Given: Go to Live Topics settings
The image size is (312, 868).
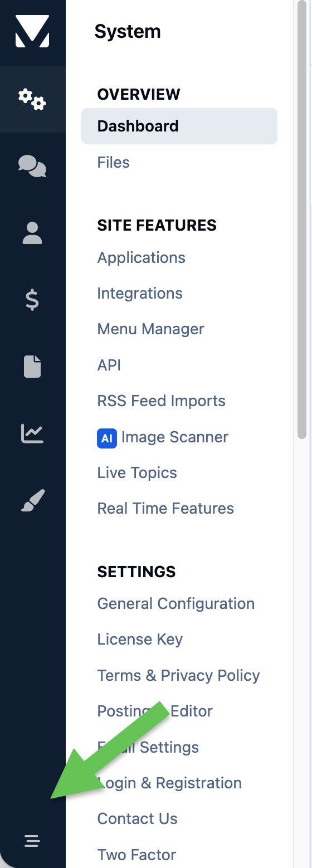Looking at the screenshot, I should point(137,472).
